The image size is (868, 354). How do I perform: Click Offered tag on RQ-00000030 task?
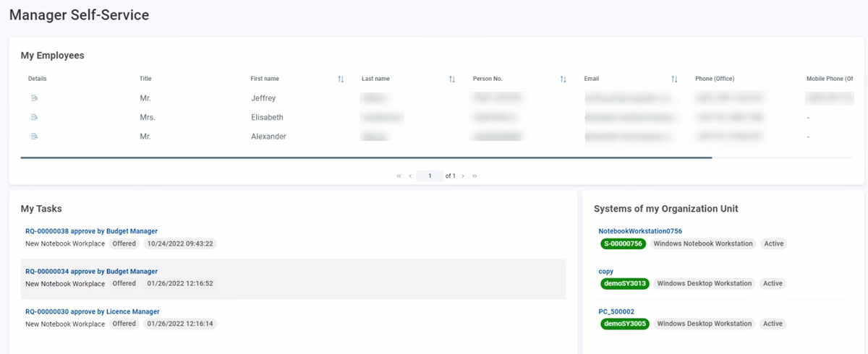point(124,324)
